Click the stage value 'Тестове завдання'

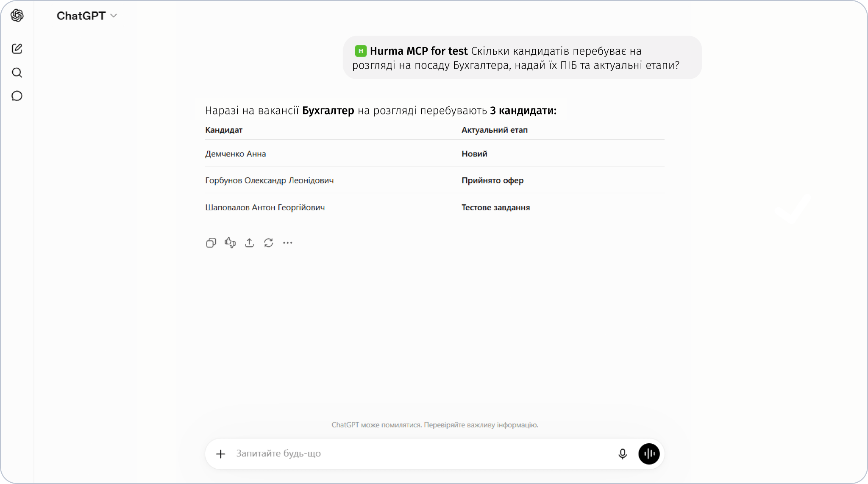pyautogui.click(x=496, y=208)
